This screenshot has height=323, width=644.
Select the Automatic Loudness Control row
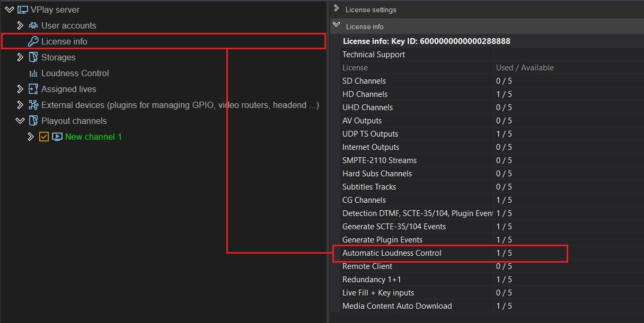(x=492, y=253)
